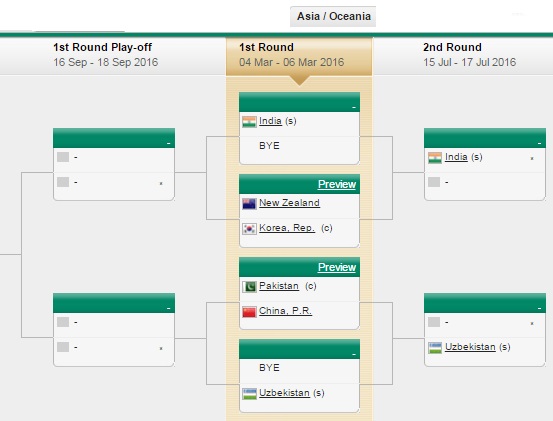Open Uzbekistan link in 2nd Round
553x421 pixels.
[x=470, y=347]
